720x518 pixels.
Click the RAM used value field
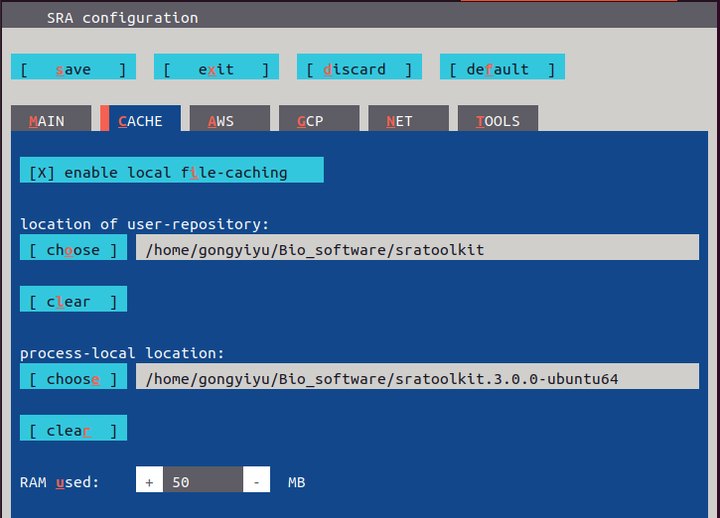point(202,481)
